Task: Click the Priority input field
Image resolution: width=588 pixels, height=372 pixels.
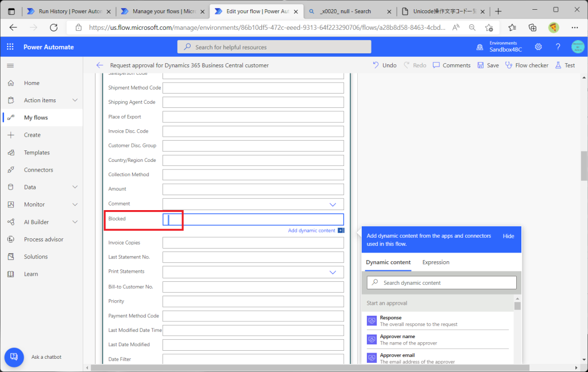Action: [253, 301]
